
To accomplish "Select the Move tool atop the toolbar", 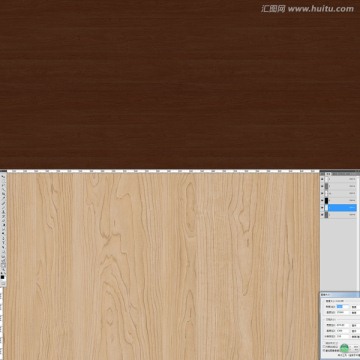I will click(x=3, y=177).
